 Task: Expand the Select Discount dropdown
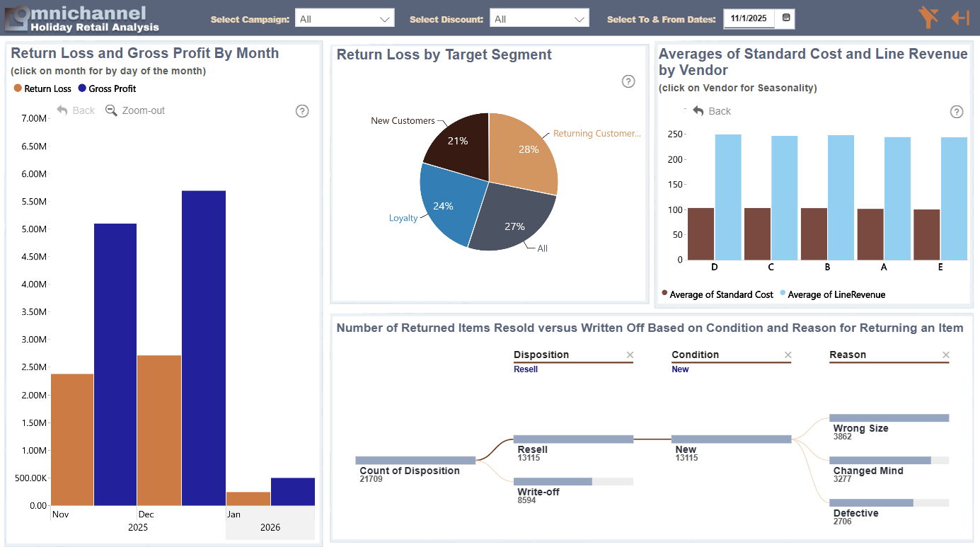pos(539,19)
